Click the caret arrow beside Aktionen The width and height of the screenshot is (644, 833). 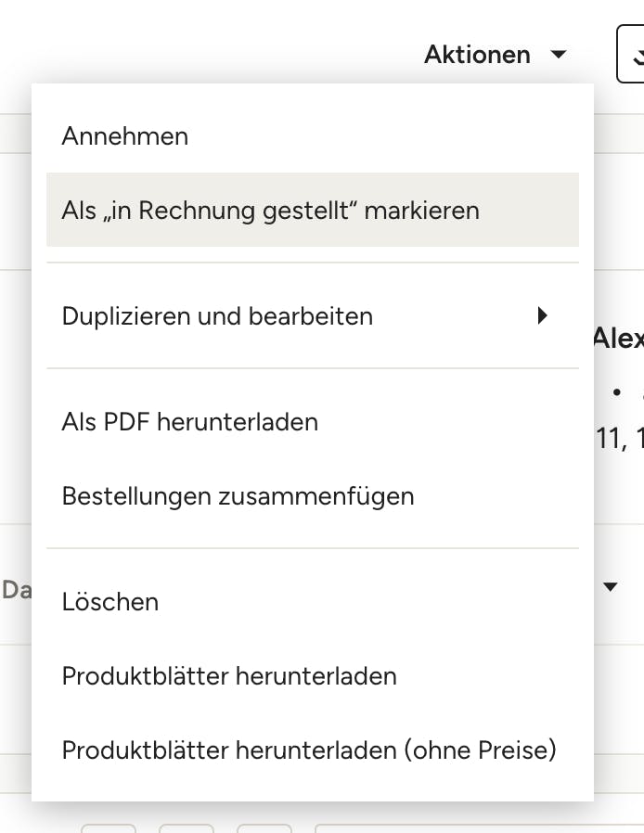tap(559, 54)
